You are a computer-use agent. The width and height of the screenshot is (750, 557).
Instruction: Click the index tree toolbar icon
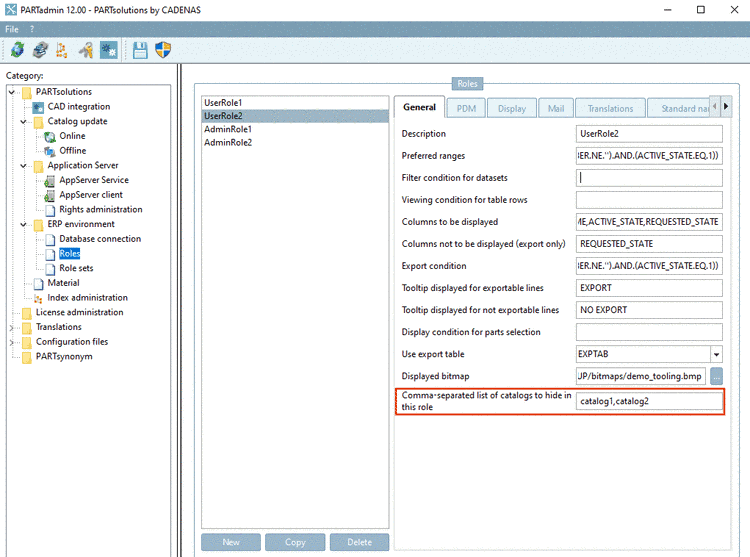click(62, 50)
